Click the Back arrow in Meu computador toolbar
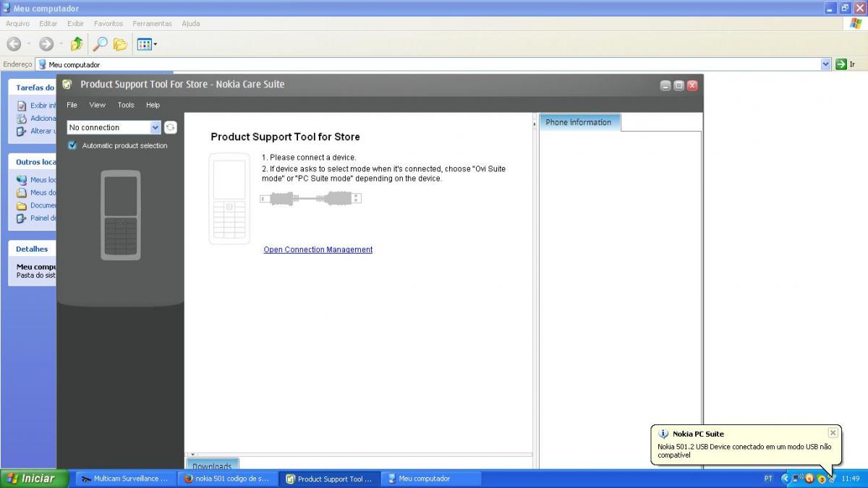 [14, 44]
